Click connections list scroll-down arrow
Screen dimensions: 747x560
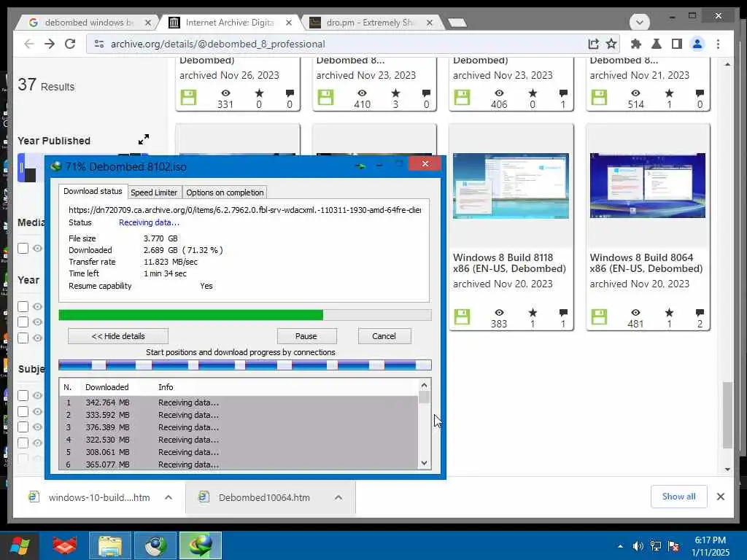[424, 463]
